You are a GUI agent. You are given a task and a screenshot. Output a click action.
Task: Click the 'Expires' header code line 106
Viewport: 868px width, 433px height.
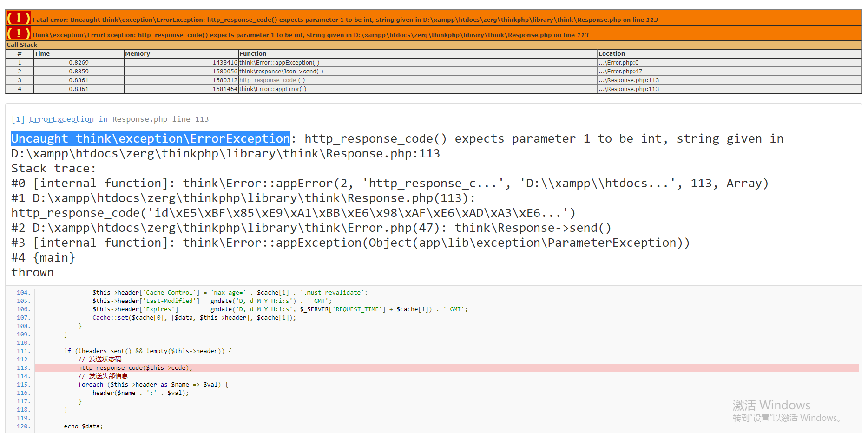(x=280, y=309)
